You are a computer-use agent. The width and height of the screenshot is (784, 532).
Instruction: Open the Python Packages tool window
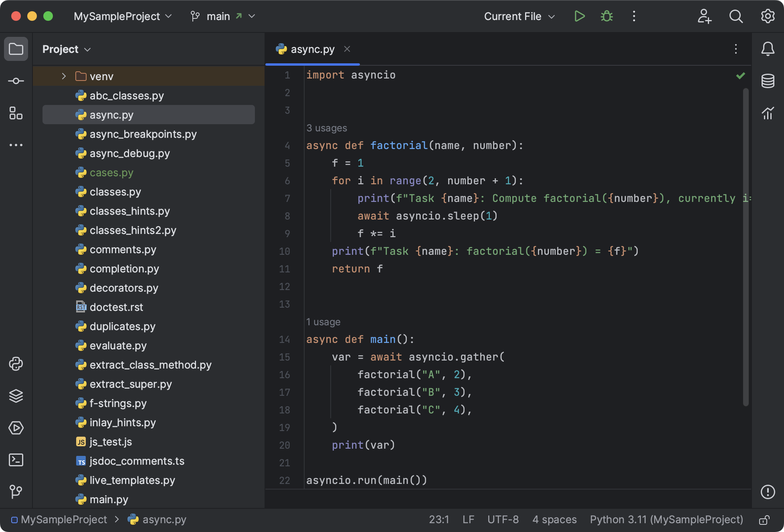point(16,396)
